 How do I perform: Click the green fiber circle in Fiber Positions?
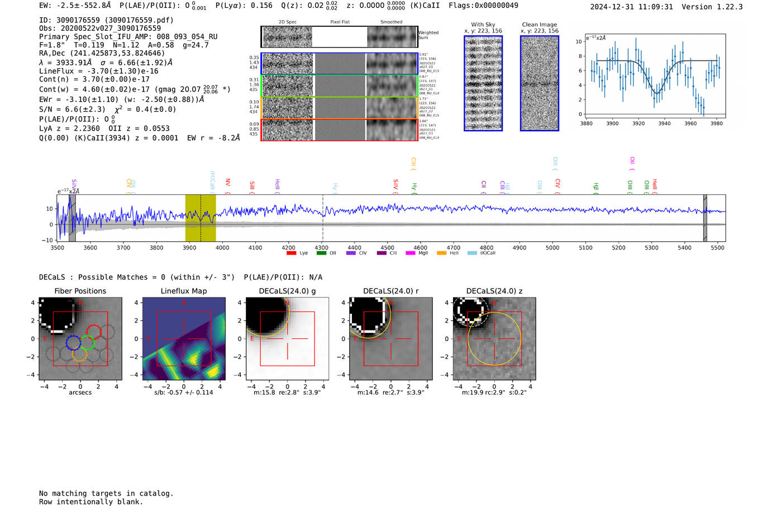(x=87, y=343)
